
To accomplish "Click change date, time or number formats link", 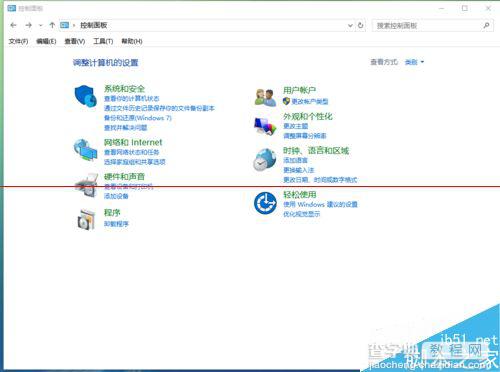I will pos(320,180).
